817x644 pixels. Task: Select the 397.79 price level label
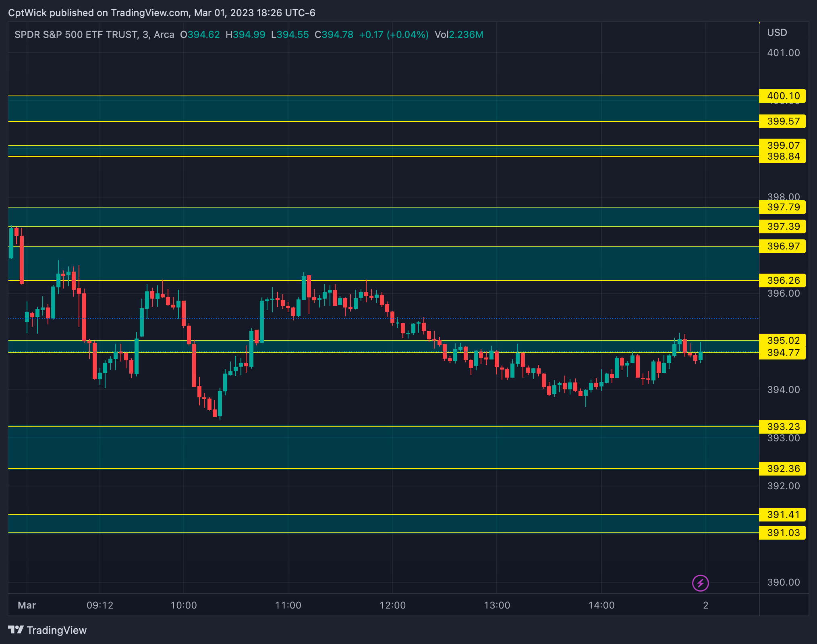coord(782,207)
